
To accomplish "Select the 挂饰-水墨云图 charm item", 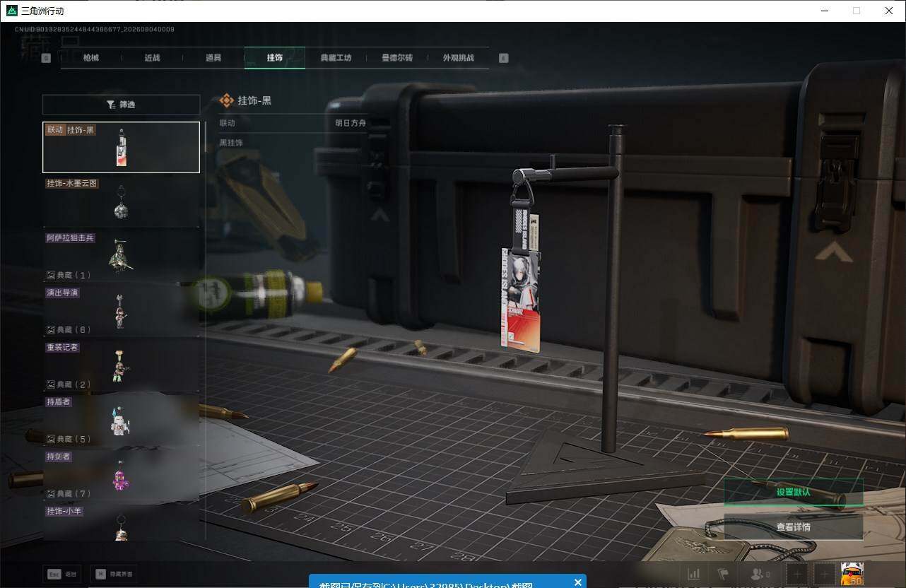I will tap(121, 201).
